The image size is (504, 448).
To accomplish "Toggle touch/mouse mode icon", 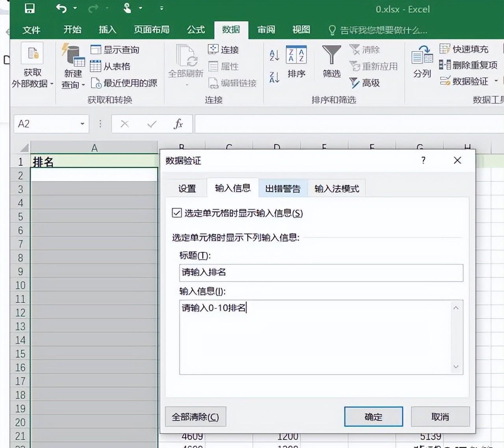I will pos(127,8).
